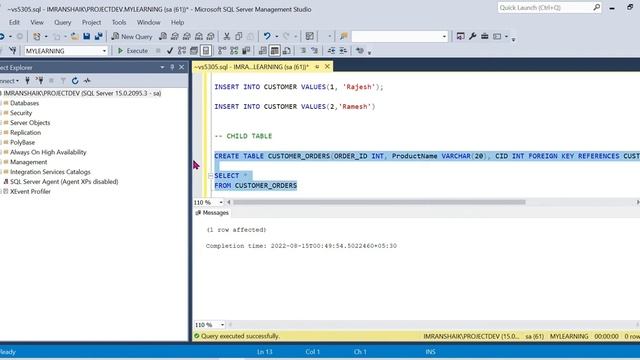Click the Cut scissors icon
This screenshot has width=640, height=360.
tap(227, 36)
